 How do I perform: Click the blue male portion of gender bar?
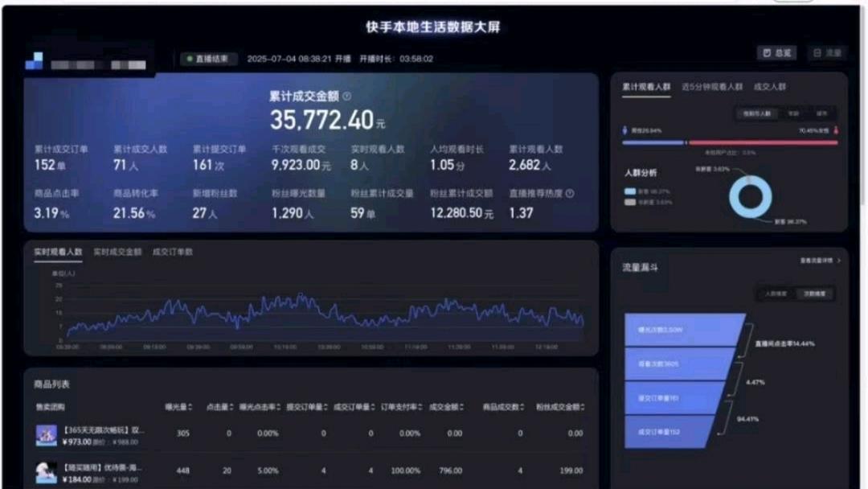pos(653,143)
